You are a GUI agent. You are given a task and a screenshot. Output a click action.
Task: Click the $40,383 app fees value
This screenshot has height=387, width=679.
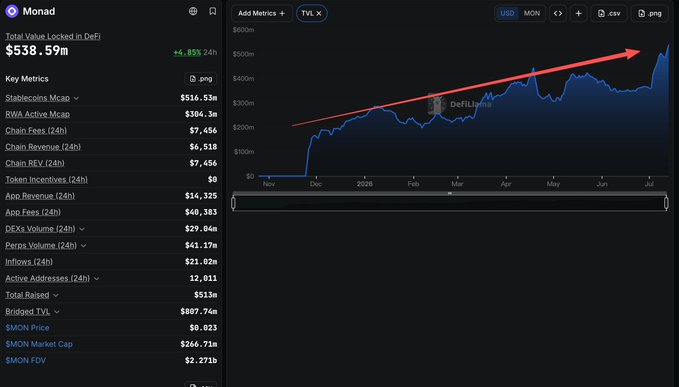point(201,212)
